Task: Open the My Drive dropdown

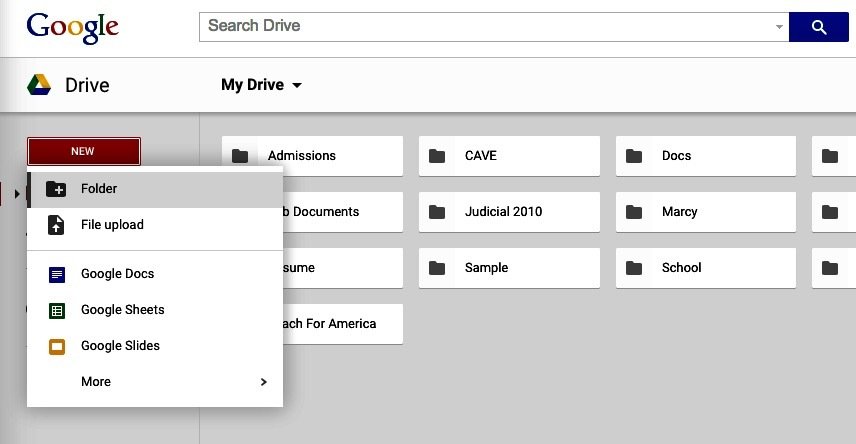Action: [261, 85]
